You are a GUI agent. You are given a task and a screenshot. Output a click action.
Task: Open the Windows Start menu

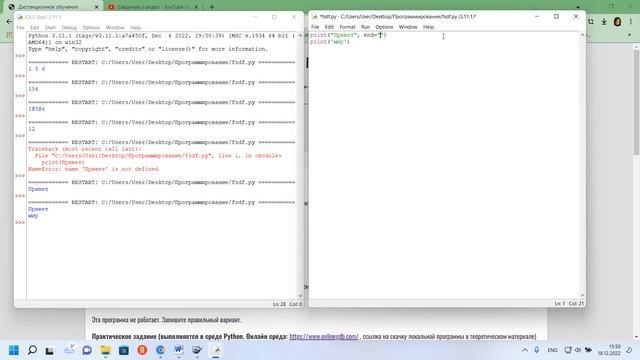14,350
